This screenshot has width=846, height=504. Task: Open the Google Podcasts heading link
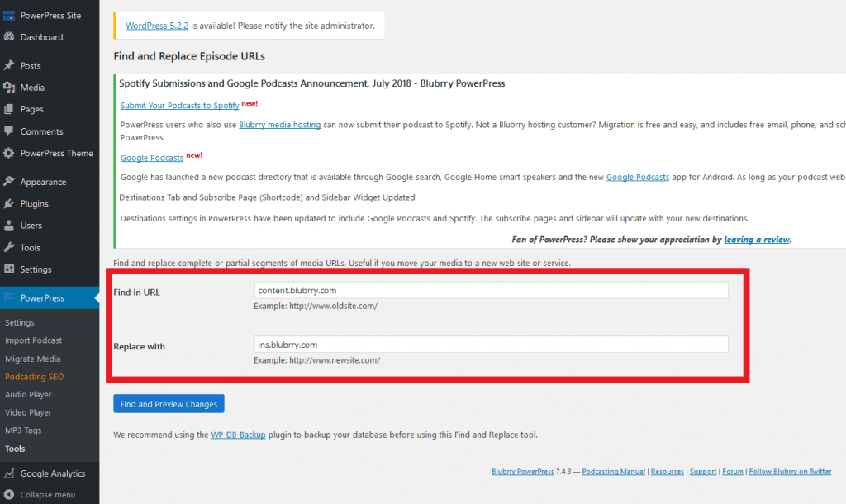[152, 158]
